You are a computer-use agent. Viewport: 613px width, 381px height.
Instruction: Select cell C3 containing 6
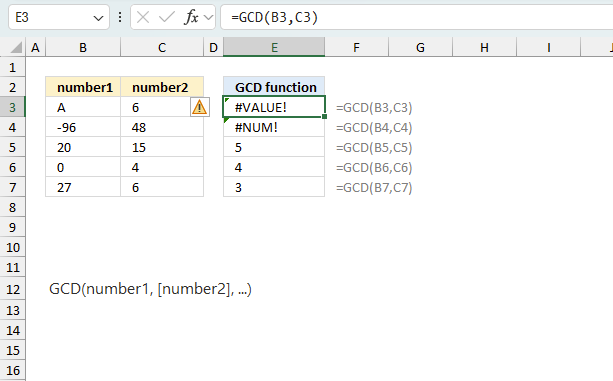(x=162, y=107)
